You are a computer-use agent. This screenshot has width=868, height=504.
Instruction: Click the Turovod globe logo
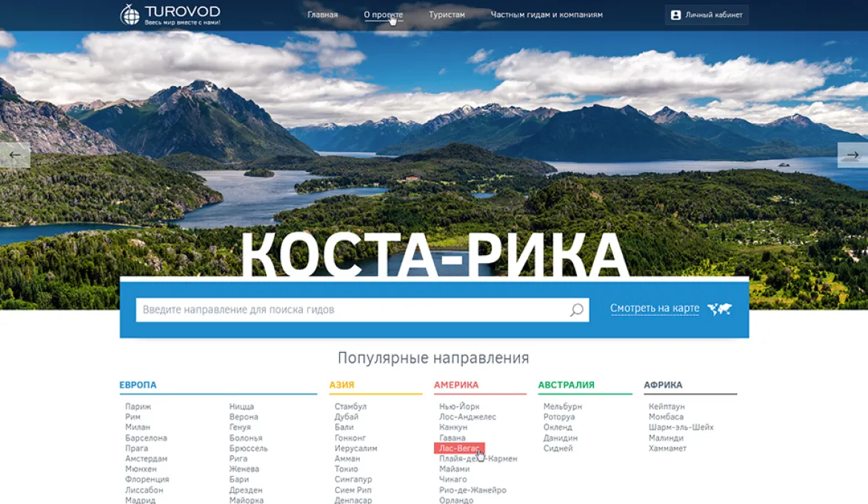point(130,14)
